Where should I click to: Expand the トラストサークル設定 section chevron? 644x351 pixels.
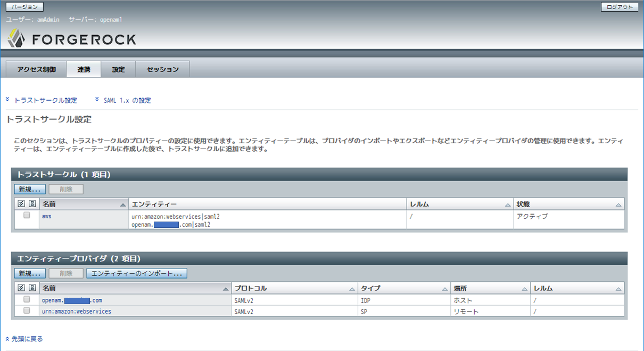pyautogui.click(x=7, y=100)
